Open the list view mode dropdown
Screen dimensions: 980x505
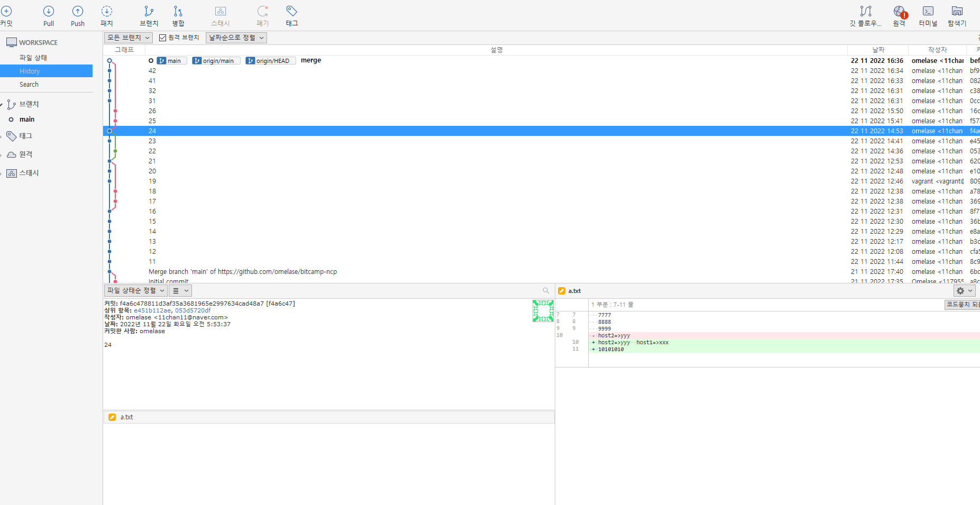click(180, 290)
